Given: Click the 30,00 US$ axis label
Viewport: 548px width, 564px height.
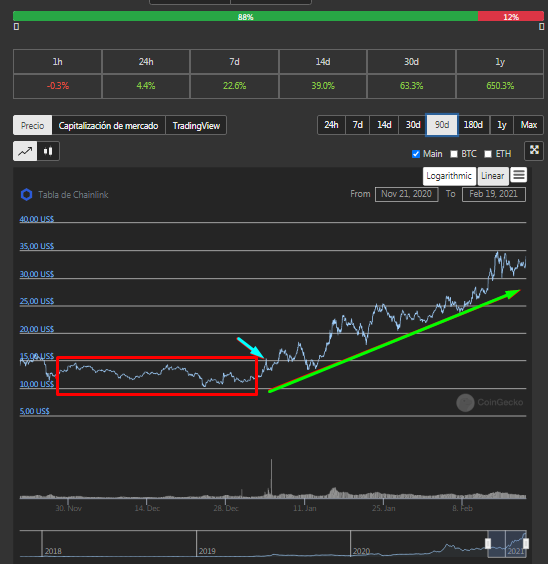Looking at the screenshot, I should click(37, 274).
